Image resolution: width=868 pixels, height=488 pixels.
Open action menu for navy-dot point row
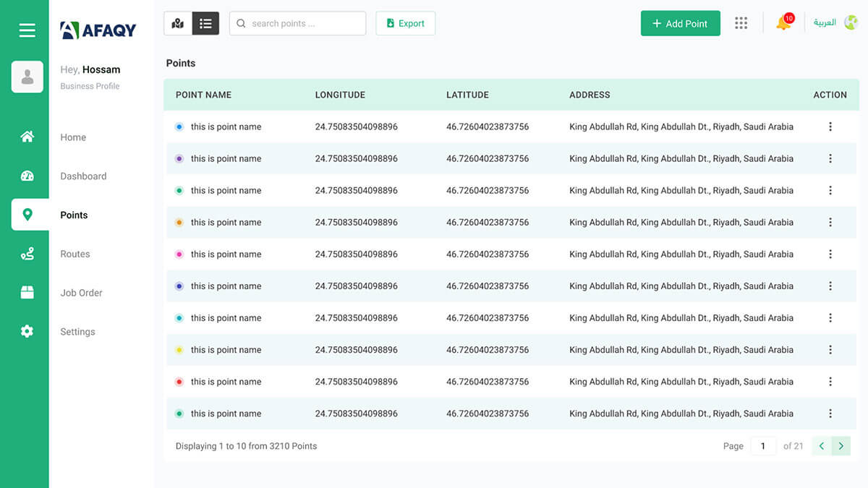tap(830, 286)
